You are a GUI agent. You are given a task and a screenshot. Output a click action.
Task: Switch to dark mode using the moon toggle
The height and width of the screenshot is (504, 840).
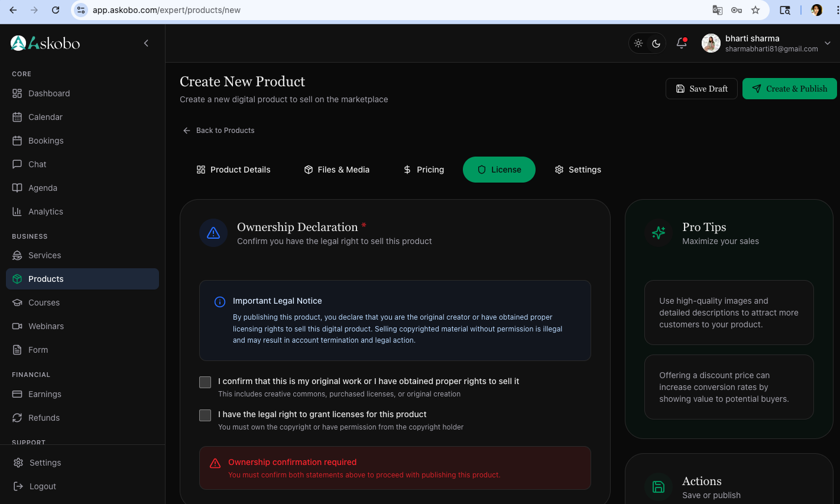click(656, 43)
